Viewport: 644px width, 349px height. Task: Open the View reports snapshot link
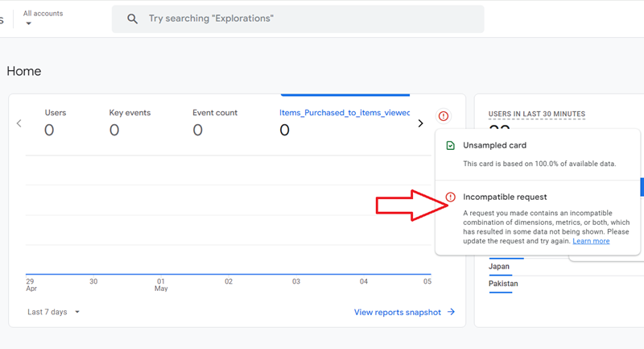coord(398,312)
